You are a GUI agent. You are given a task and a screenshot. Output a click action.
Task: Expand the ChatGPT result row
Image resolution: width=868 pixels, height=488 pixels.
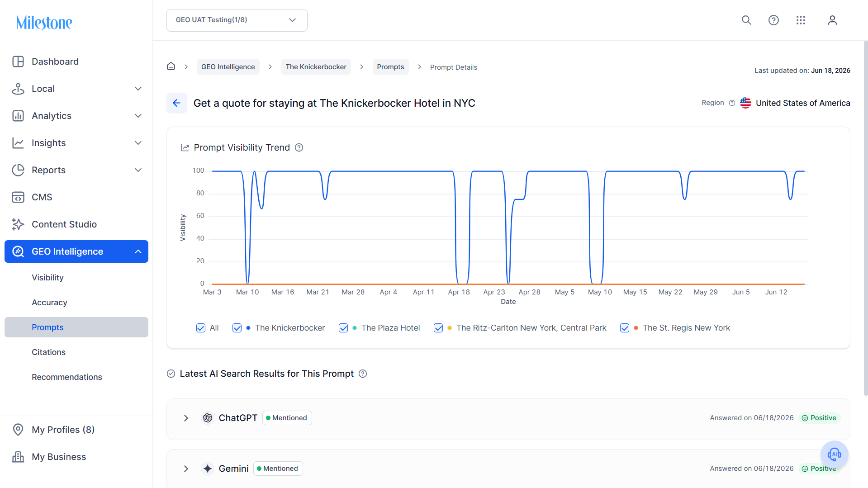[186, 418]
